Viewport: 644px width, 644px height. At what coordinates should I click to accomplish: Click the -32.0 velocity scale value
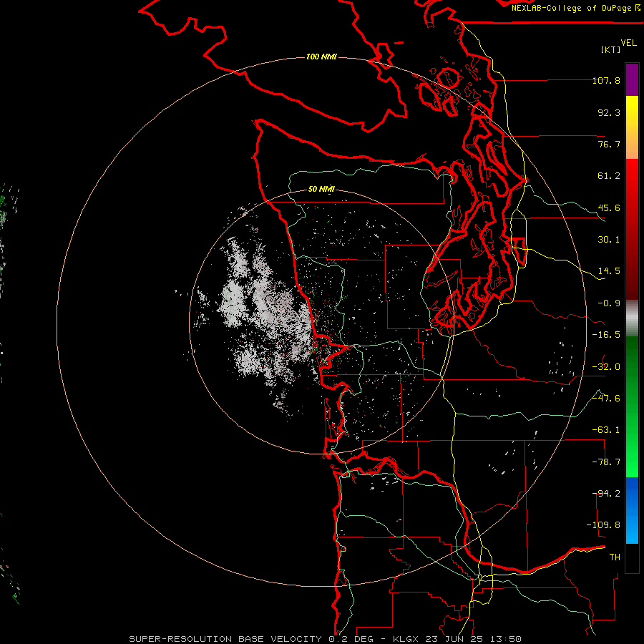pyautogui.click(x=606, y=367)
